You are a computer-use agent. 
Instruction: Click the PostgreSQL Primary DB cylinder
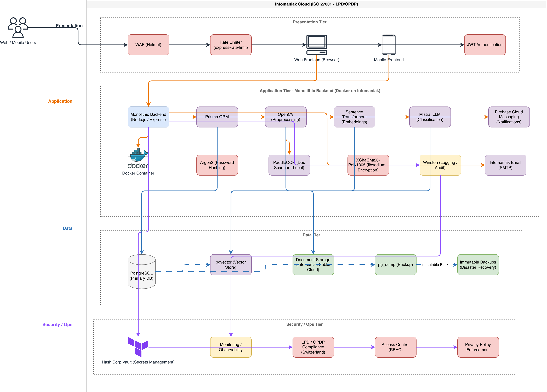click(142, 272)
